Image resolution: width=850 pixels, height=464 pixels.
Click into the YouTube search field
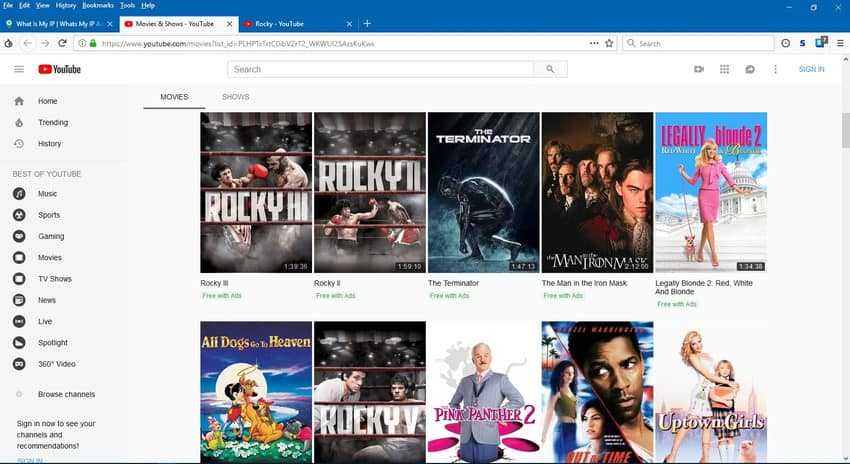click(381, 69)
